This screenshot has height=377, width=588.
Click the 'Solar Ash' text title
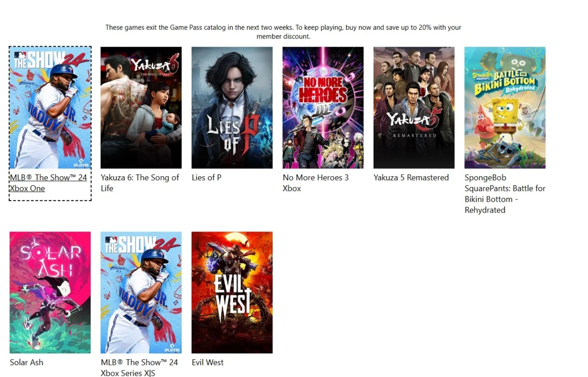[x=26, y=362]
